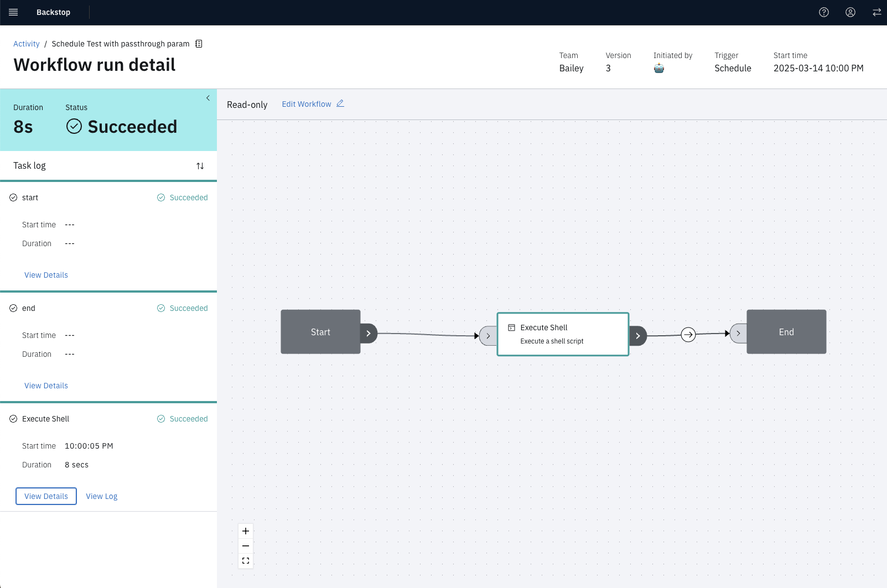Zoom in on the workflow canvas
The height and width of the screenshot is (588, 887).
click(245, 530)
